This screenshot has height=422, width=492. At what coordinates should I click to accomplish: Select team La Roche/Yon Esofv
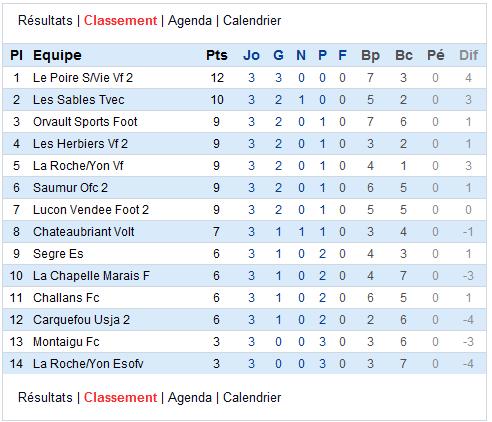88,364
